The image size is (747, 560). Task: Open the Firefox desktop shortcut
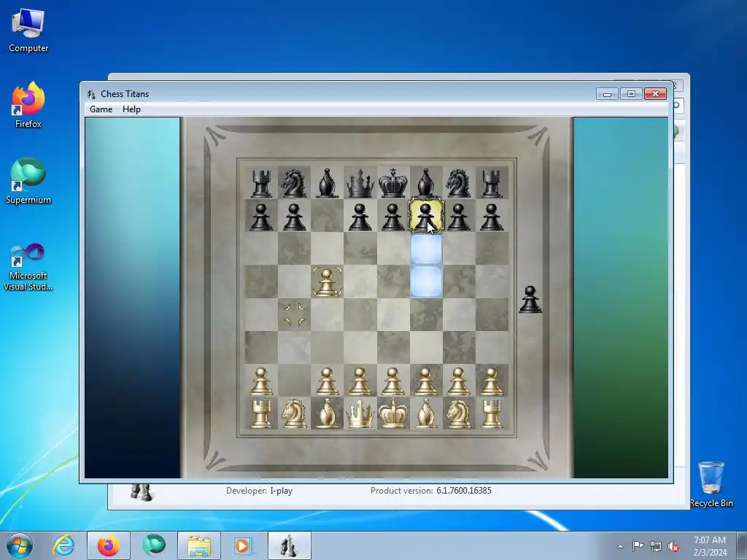click(28, 105)
